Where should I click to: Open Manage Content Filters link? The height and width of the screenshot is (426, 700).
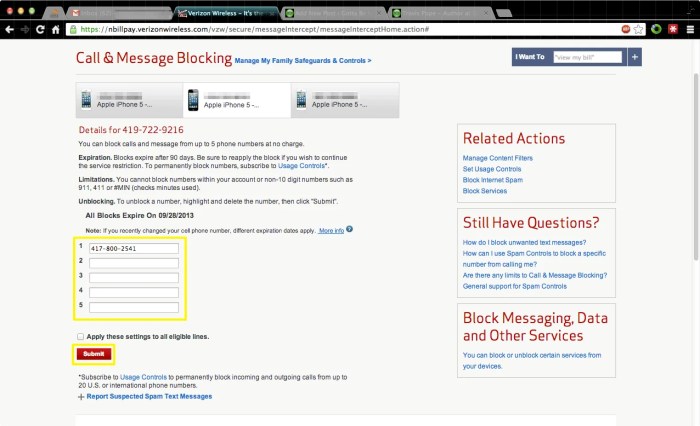(x=497, y=158)
